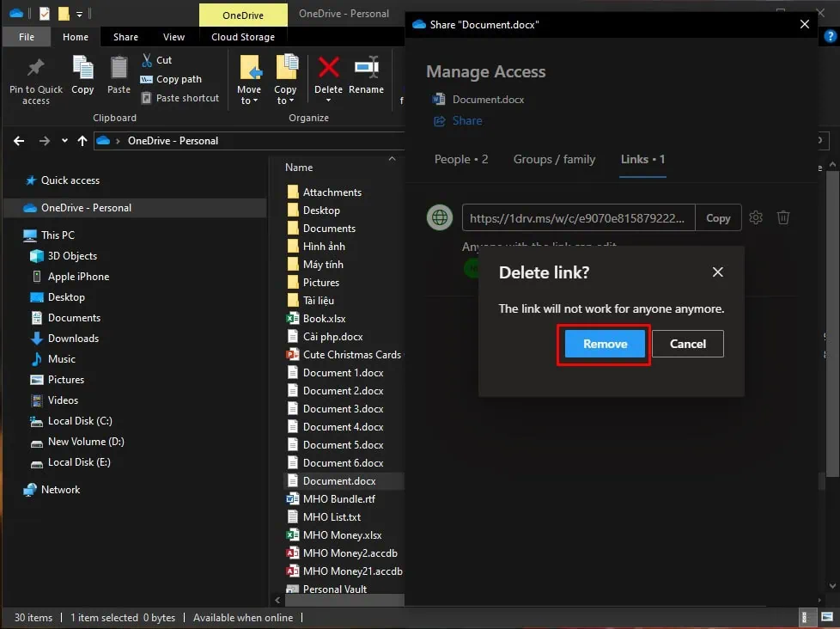The height and width of the screenshot is (629, 840).
Task: Click Cancel in Delete link dialog
Action: [x=687, y=344]
